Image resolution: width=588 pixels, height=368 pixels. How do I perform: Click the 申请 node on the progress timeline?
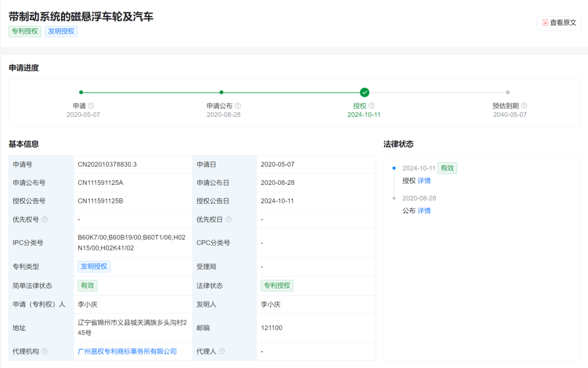80,92
